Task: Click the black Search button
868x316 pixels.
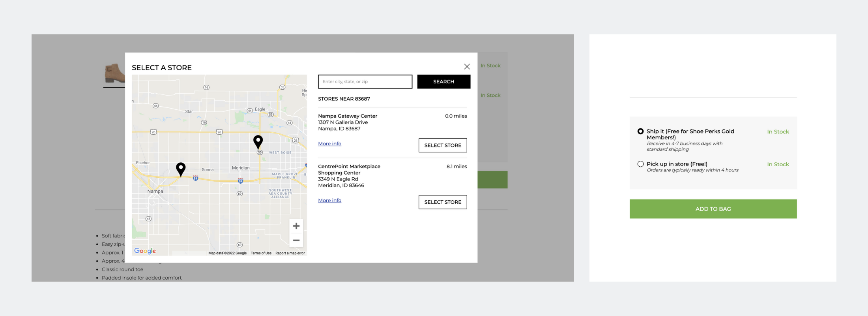Action: point(444,82)
